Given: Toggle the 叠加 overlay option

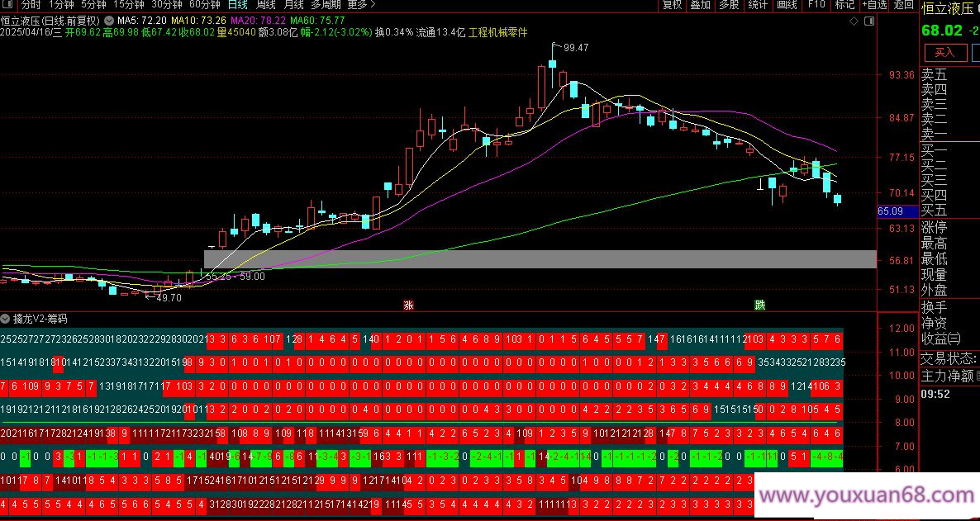Looking at the screenshot, I should coord(700,5).
